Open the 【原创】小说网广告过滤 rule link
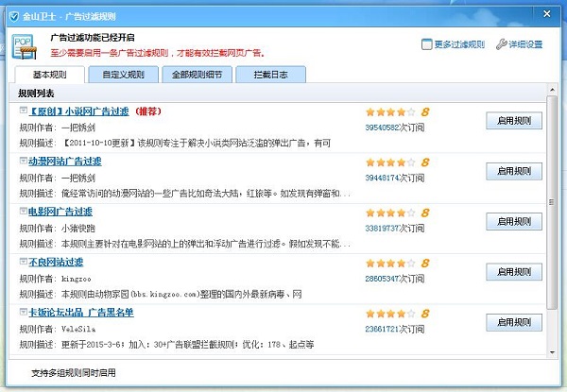Viewport: 567px width, 392px height. pos(78,111)
